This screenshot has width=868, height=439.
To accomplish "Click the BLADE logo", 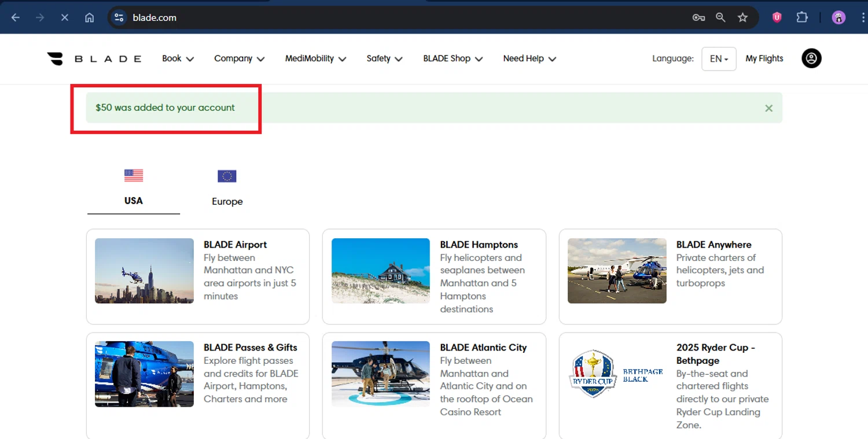I will coord(94,58).
